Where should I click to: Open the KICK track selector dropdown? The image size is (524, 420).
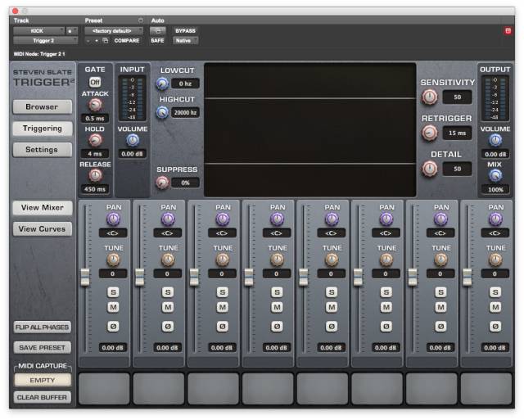point(38,31)
